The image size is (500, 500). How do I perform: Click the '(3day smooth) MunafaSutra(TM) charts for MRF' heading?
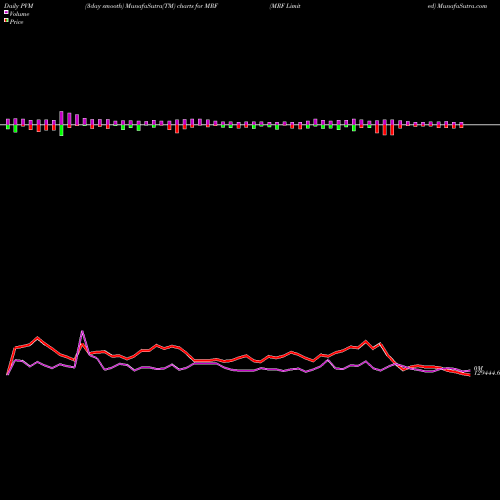click(x=151, y=6)
